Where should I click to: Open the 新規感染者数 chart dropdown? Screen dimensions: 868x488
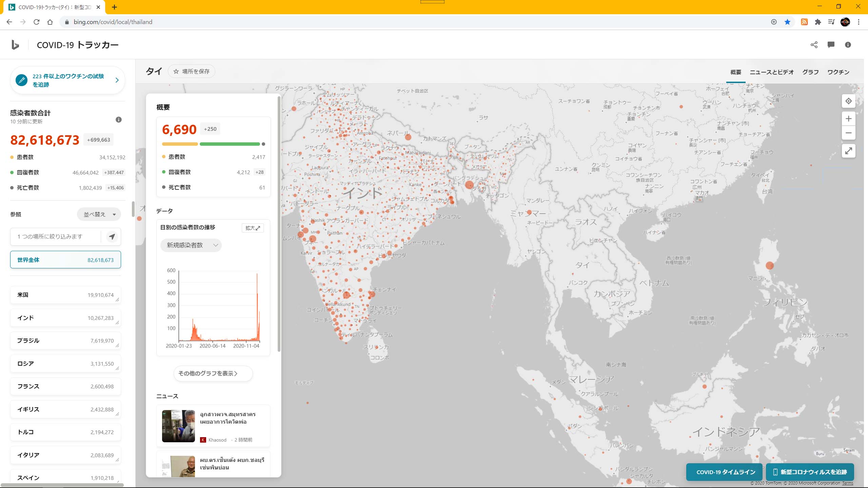click(191, 245)
